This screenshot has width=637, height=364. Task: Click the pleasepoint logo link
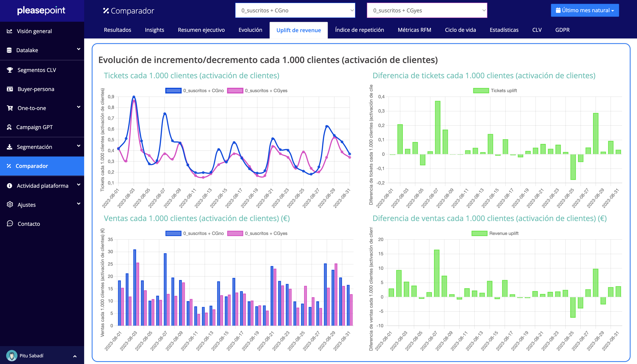[41, 10]
